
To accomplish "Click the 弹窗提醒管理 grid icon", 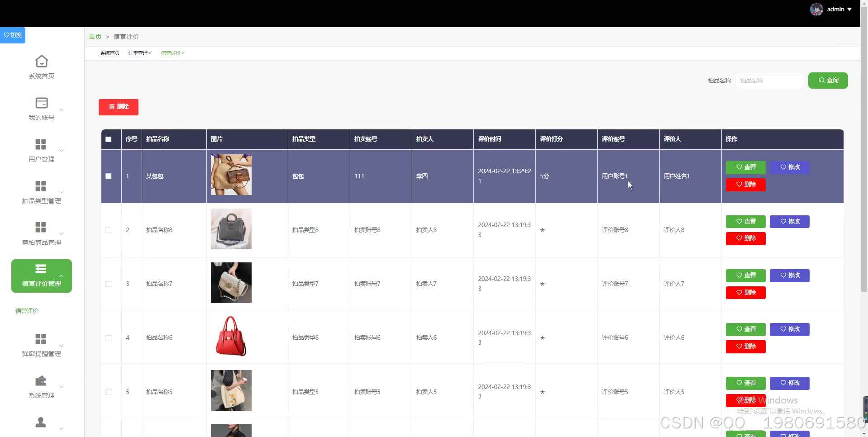I will tap(41, 339).
